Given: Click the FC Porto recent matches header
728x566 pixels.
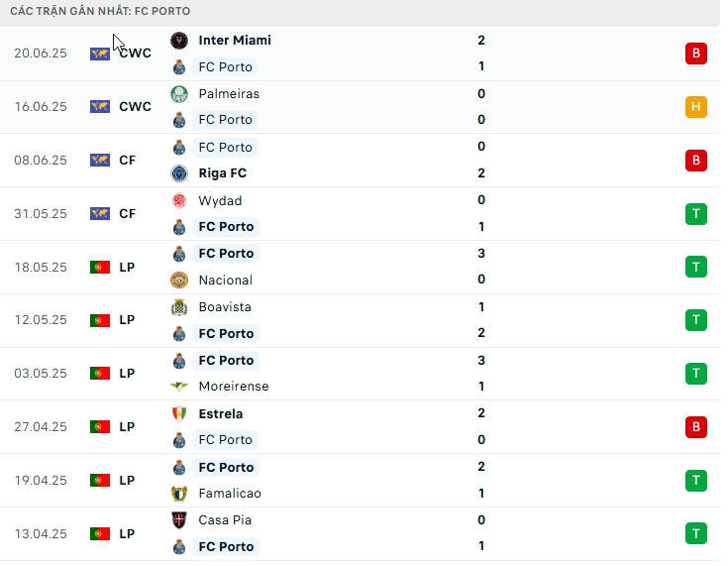Looking at the screenshot, I should [103, 11].
